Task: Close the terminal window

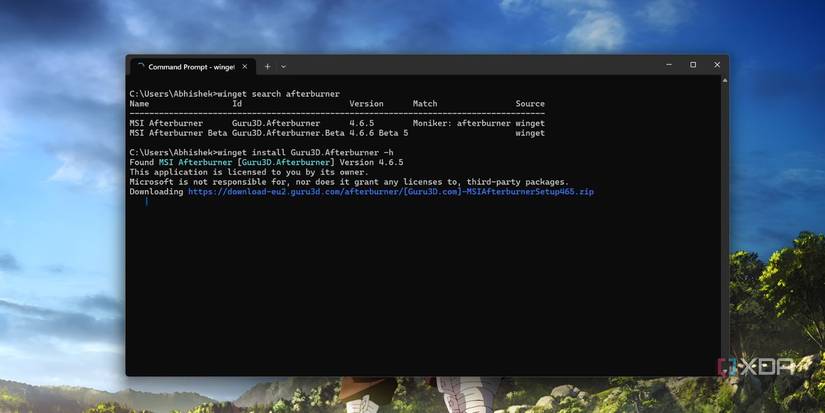Action: [x=717, y=65]
